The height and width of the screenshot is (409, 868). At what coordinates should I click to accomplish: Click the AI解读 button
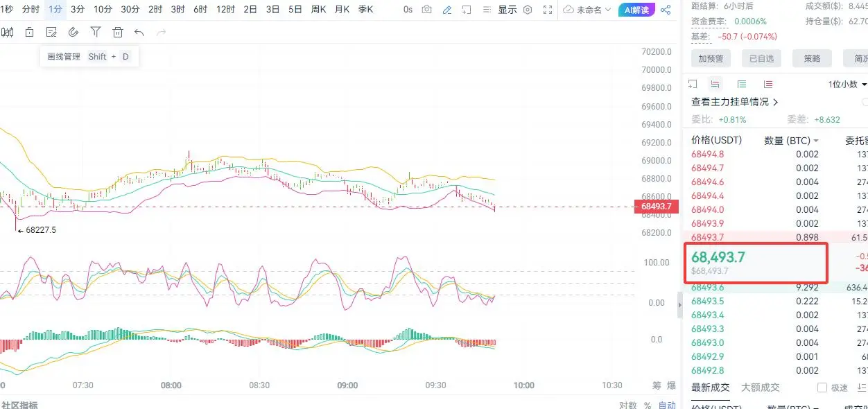(636, 10)
